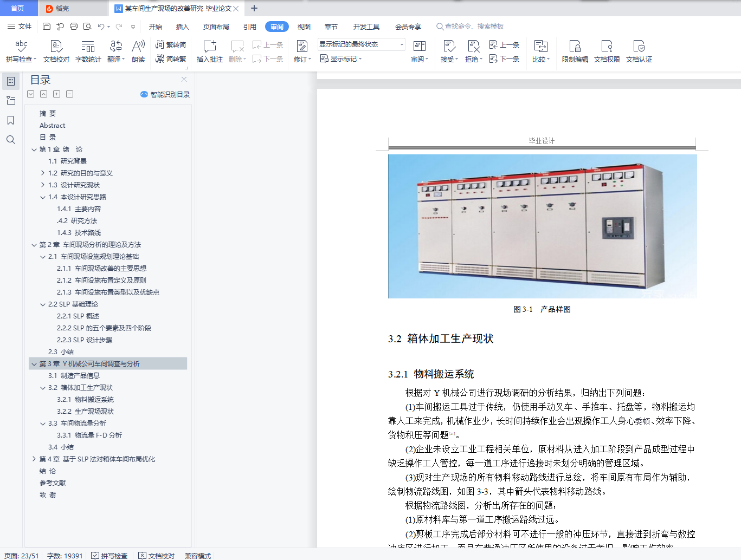Collapse 1.4 本设计研究思路 node
The image size is (741, 560).
(43, 197)
